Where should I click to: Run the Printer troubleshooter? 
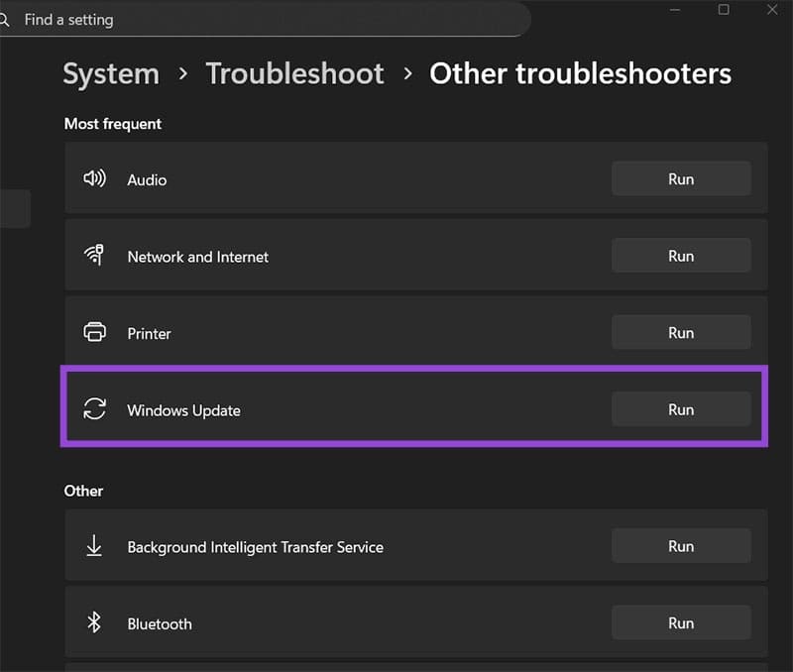tap(681, 332)
